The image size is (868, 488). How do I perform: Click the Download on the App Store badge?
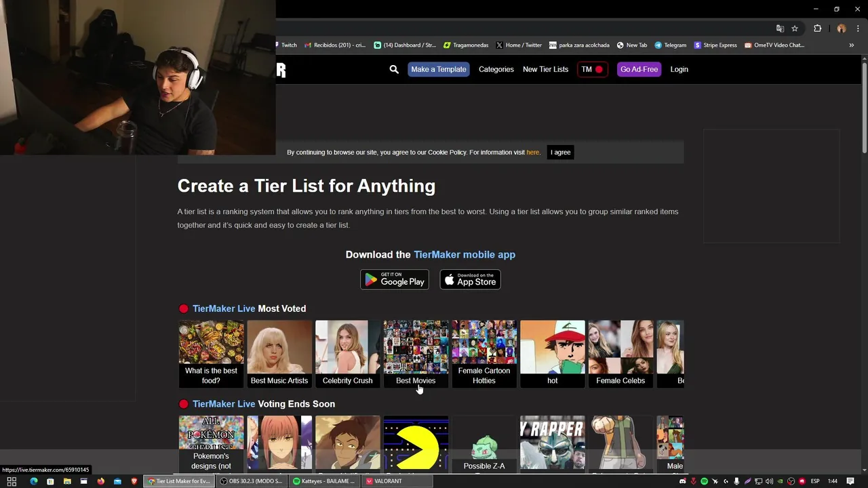pyautogui.click(x=470, y=279)
